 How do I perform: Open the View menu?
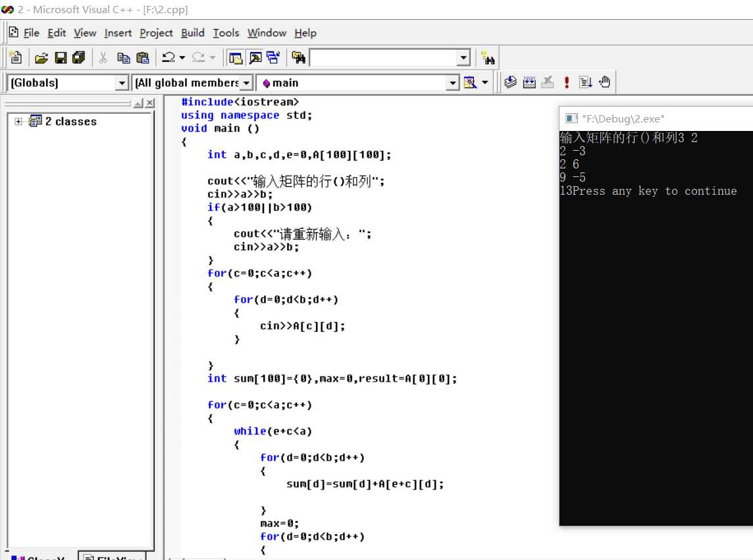click(x=85, y=33)
